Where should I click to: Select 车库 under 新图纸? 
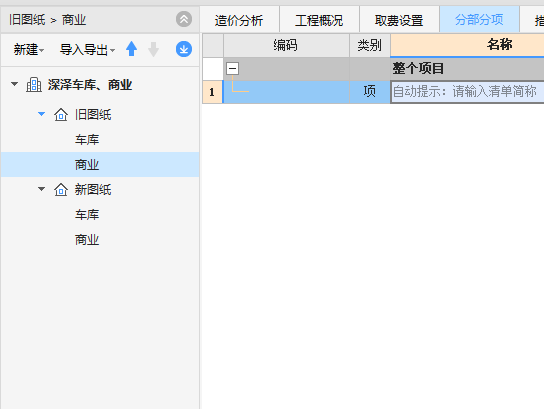87,215
